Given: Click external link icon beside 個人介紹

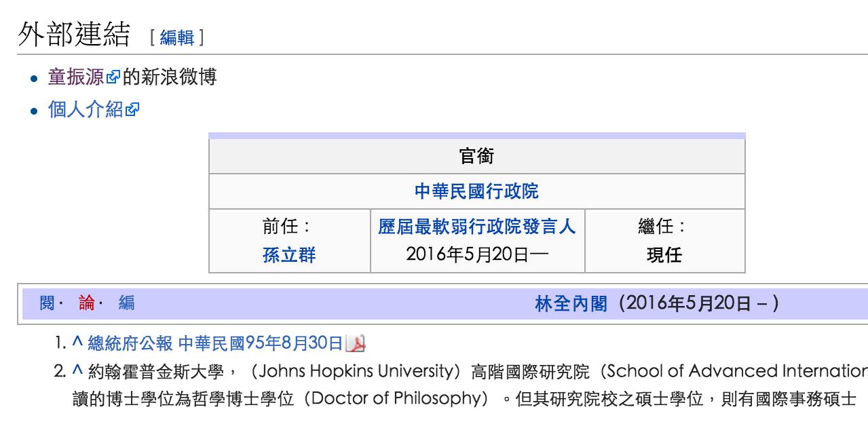Looking at the screenshot, I should click(132, 109).
